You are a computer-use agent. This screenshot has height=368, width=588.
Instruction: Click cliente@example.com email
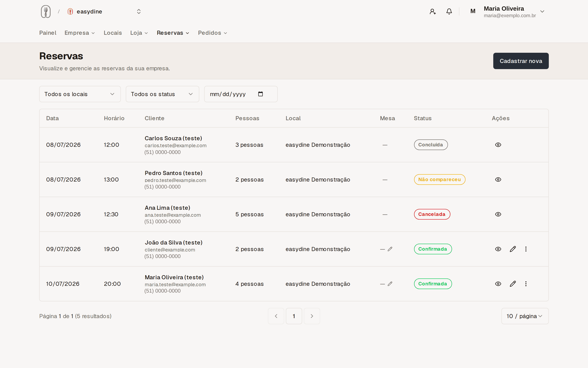170,250
